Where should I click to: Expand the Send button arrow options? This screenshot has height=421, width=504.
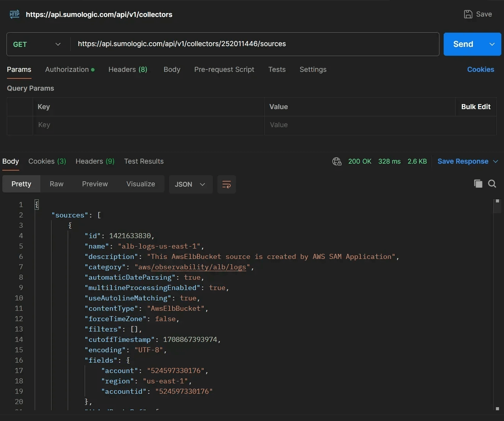492,44
